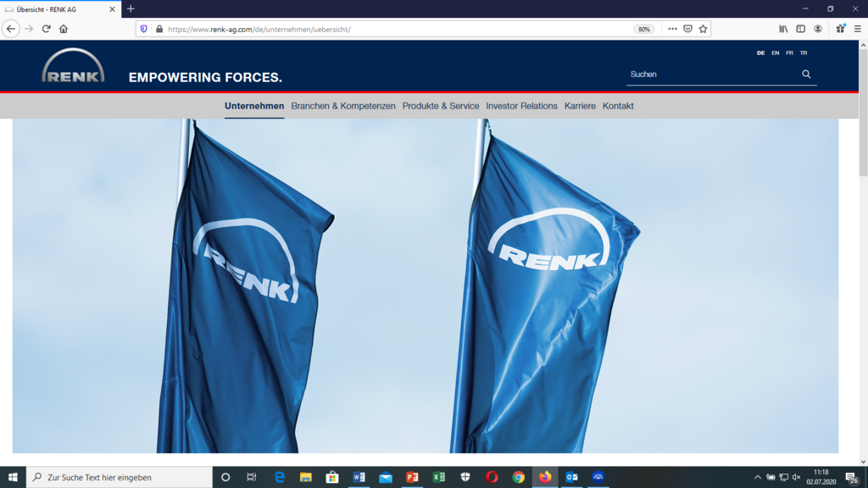
Task: Click the browser forward arrow
Action: tap(29, 29)
